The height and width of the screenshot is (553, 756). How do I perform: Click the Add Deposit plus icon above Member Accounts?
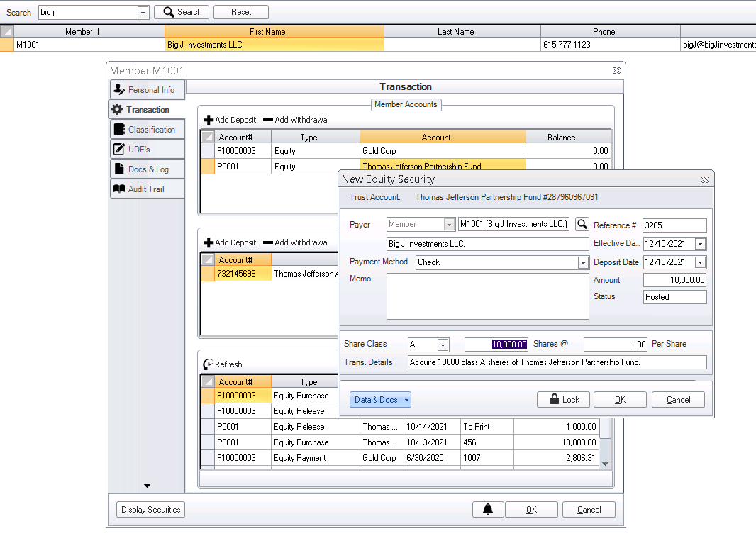pos(208,119)
